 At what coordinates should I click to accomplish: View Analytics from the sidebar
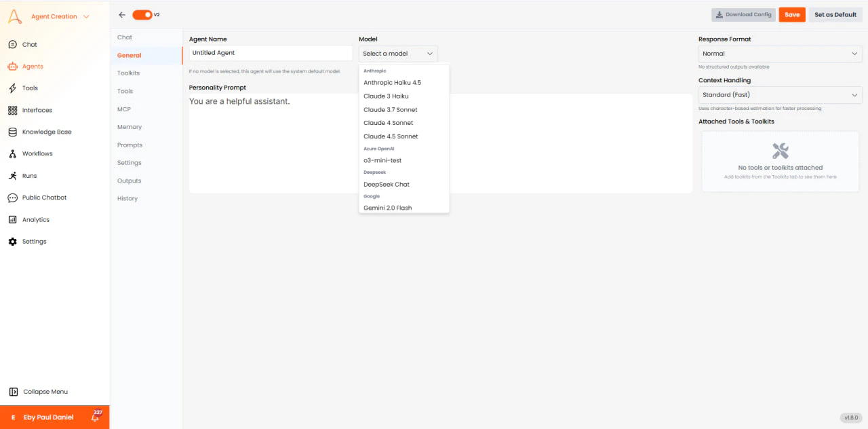35,219
